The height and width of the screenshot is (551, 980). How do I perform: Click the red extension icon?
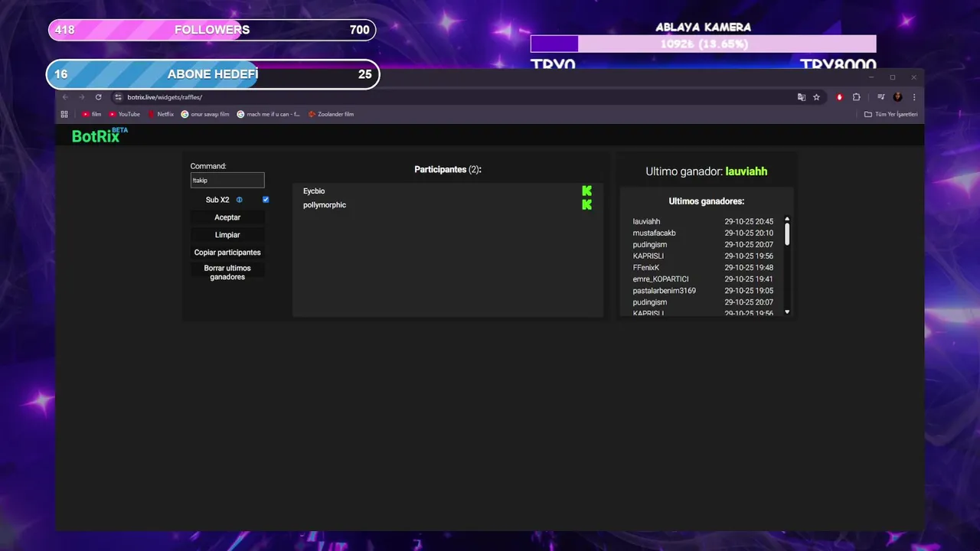pyautogui.click(x=840, y=97)
